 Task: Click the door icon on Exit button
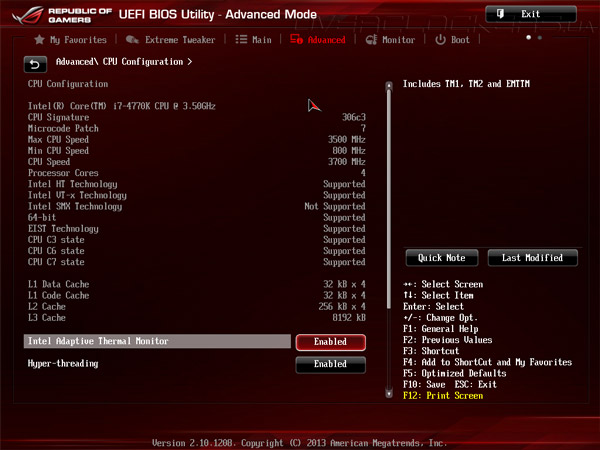pos(500,14)
